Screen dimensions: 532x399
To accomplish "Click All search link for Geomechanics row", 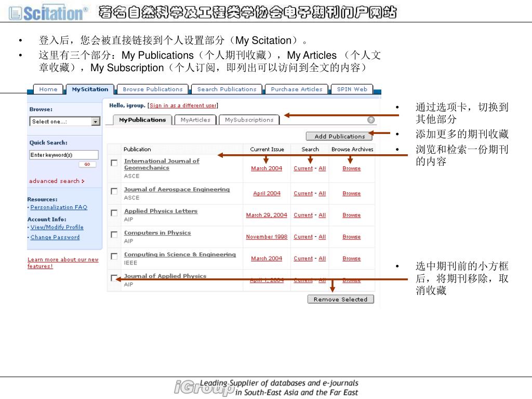I will (322, 168).
